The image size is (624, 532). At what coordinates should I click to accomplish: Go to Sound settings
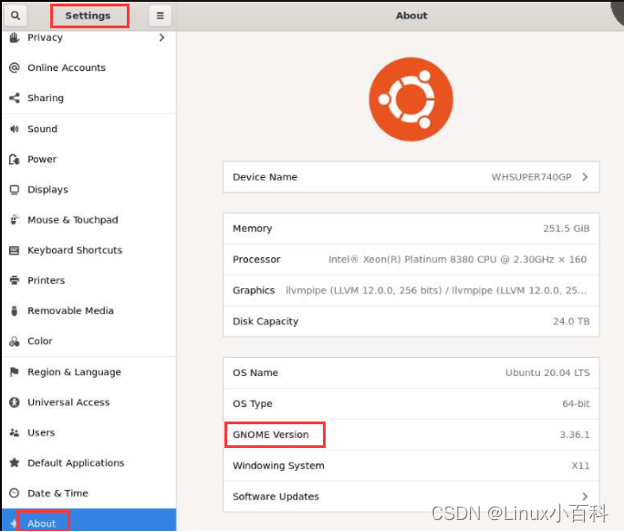89,129
